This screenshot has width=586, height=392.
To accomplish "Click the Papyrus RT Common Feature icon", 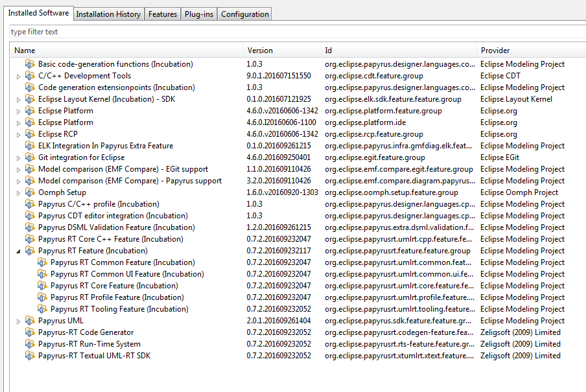I will pyautogui.click(x=42, y=262).
